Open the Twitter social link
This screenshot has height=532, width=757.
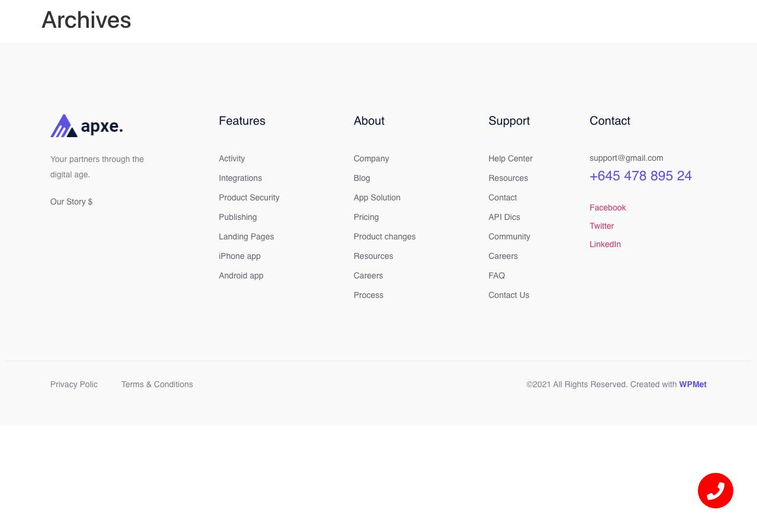coord(601,226)
